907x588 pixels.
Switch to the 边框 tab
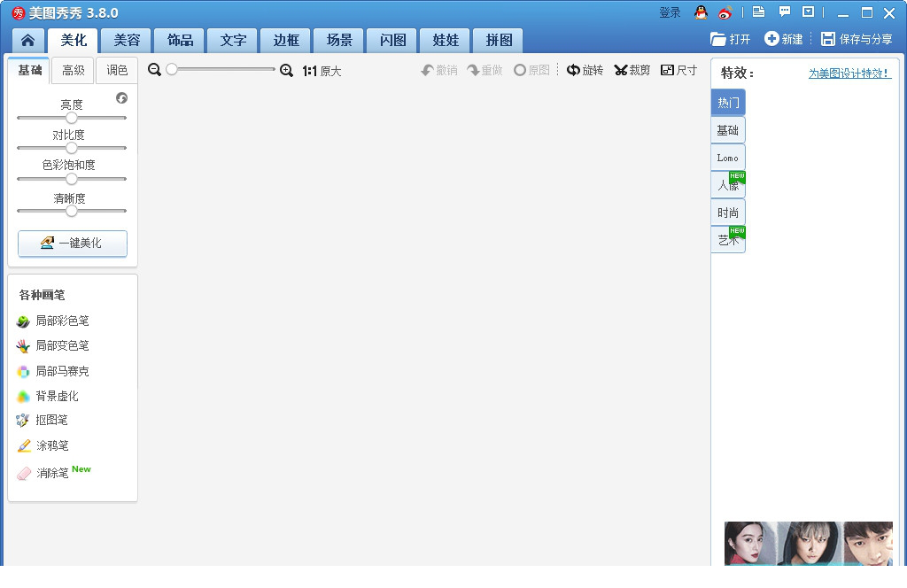tap(286, 41)
